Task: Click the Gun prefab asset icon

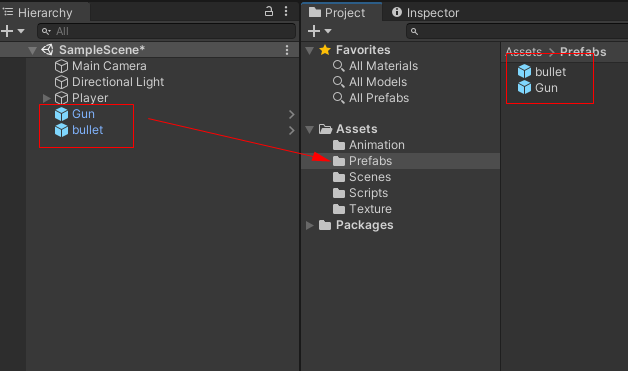Action: 524,87
